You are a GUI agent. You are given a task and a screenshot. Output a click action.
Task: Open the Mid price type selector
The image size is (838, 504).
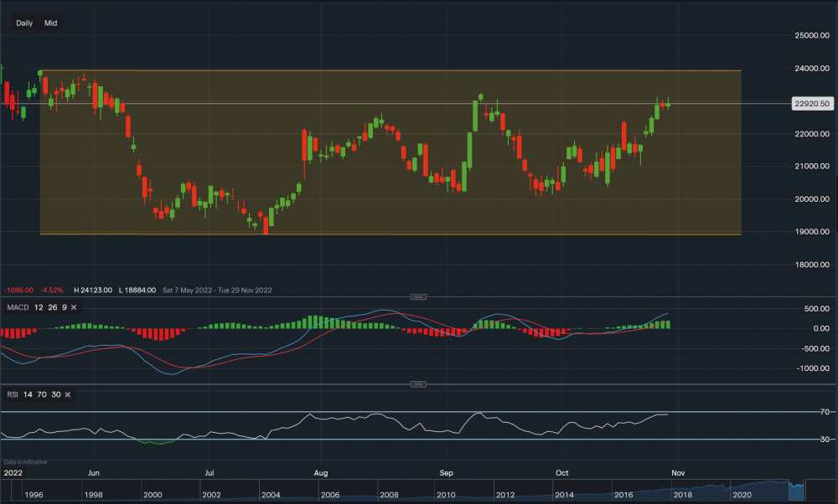click(51, 23)
